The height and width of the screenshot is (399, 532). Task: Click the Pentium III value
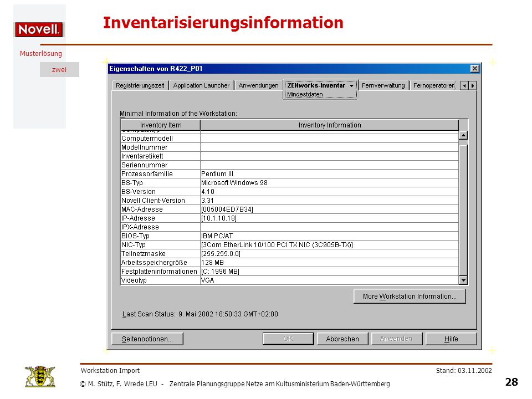(217, 173)
